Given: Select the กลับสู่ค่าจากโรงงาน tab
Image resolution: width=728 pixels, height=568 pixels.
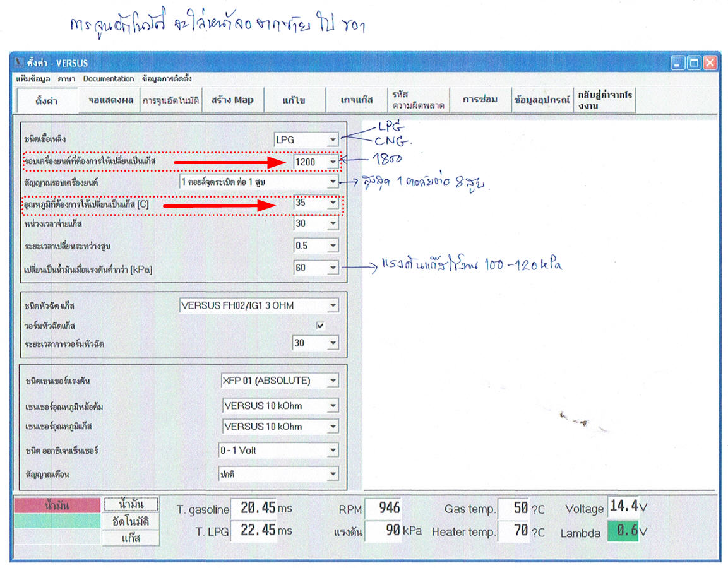Looking at the screenshot, I should pyautogui.click(x=604, y=100).
